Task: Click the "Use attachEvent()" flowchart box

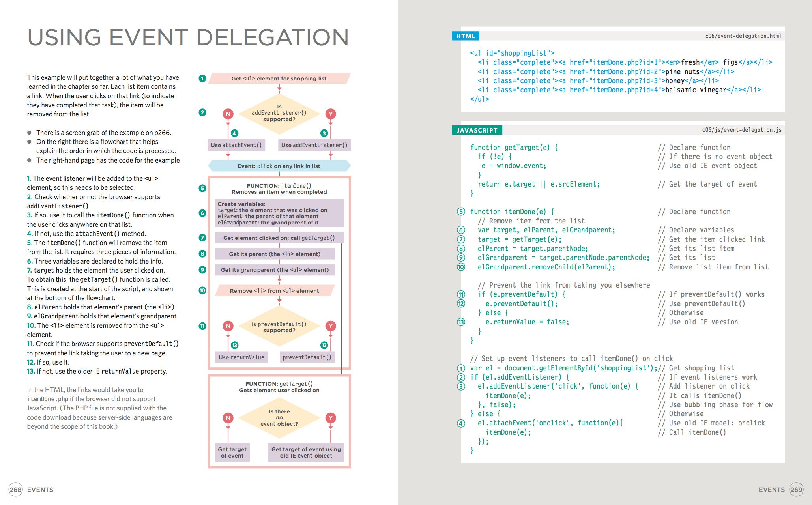Action: pos(236,145)
